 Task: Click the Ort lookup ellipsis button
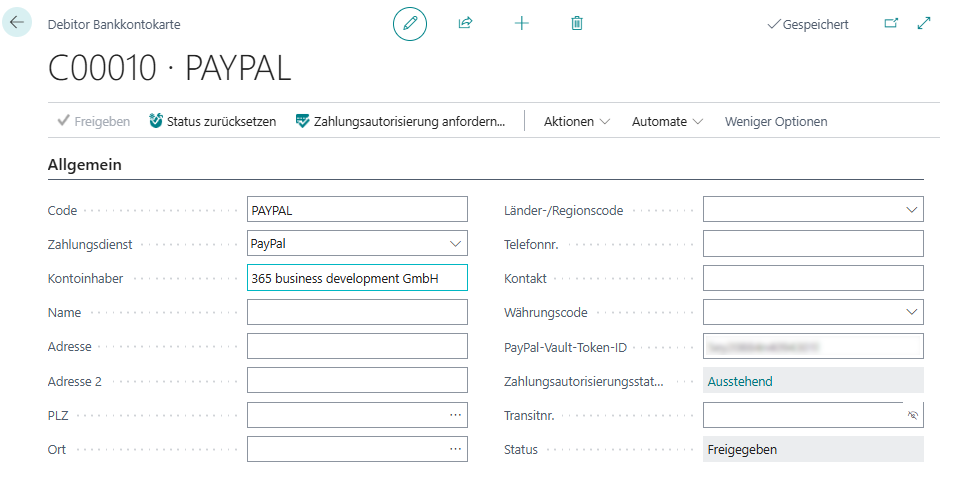[455, 449]
